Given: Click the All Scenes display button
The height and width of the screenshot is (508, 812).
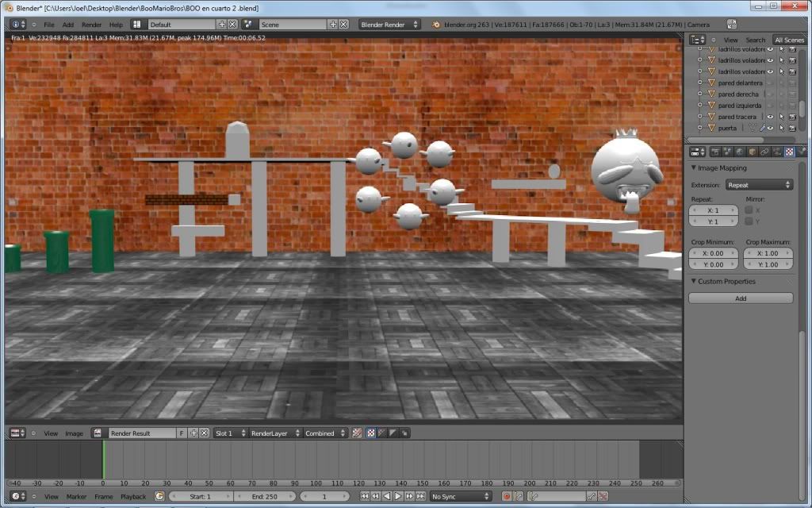Looking at the screenshot, I should point(790,40).
